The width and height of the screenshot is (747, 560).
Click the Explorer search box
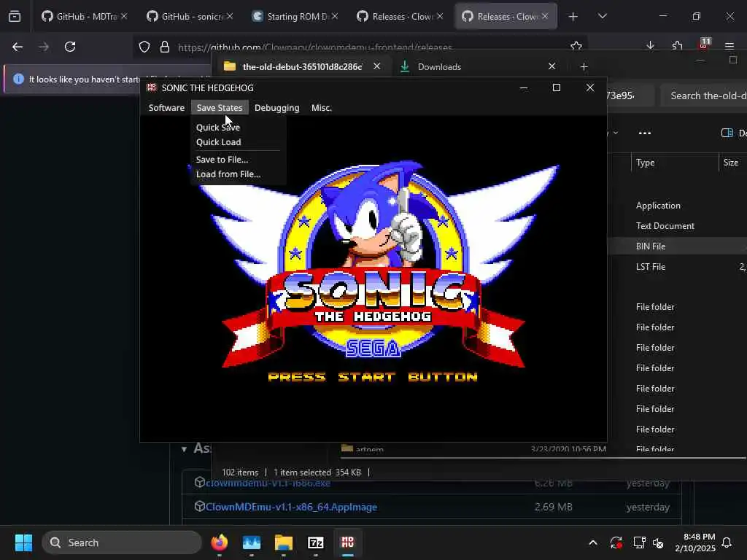click(x=704, y=96)
